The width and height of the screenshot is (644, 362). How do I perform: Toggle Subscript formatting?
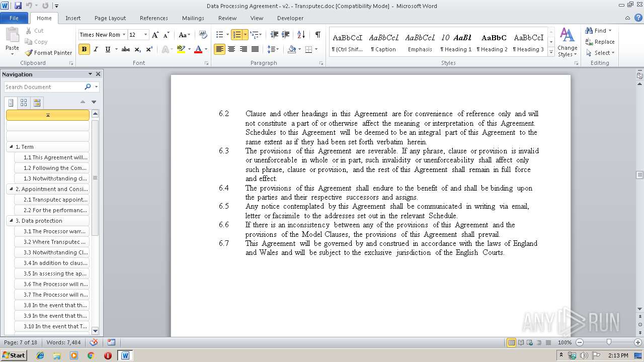[138, 49]
